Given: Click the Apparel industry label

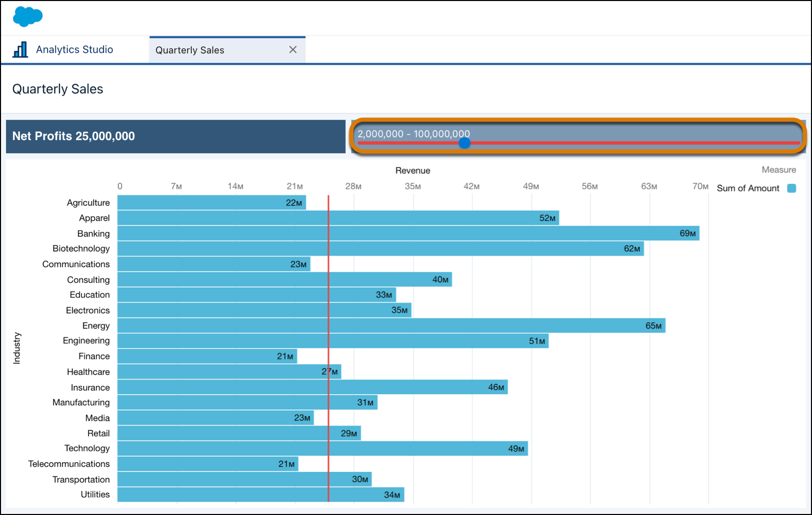Looking at the screenshot, I should point(94,218).
